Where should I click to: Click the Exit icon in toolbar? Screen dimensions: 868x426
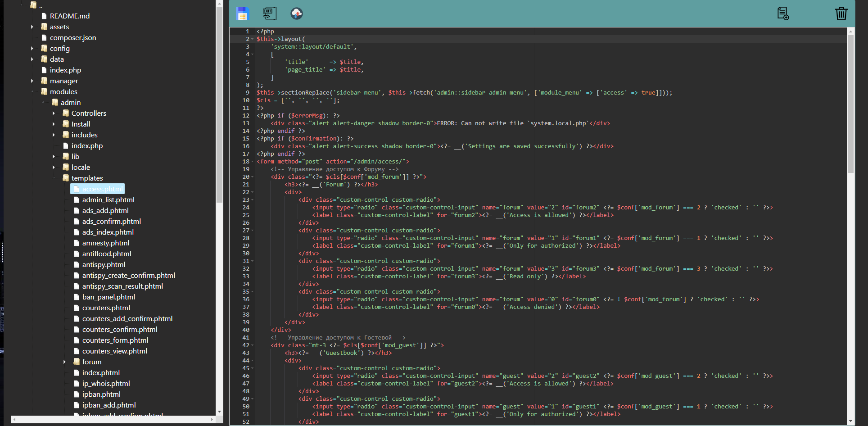pyautogui.click(x=269, y=14)
